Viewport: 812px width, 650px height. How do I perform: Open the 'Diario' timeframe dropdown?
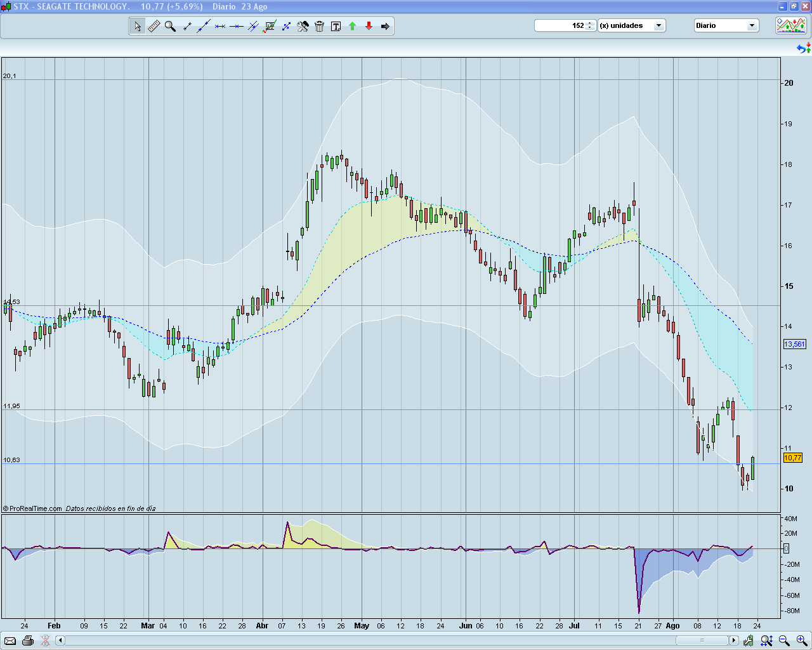(751, 25)
